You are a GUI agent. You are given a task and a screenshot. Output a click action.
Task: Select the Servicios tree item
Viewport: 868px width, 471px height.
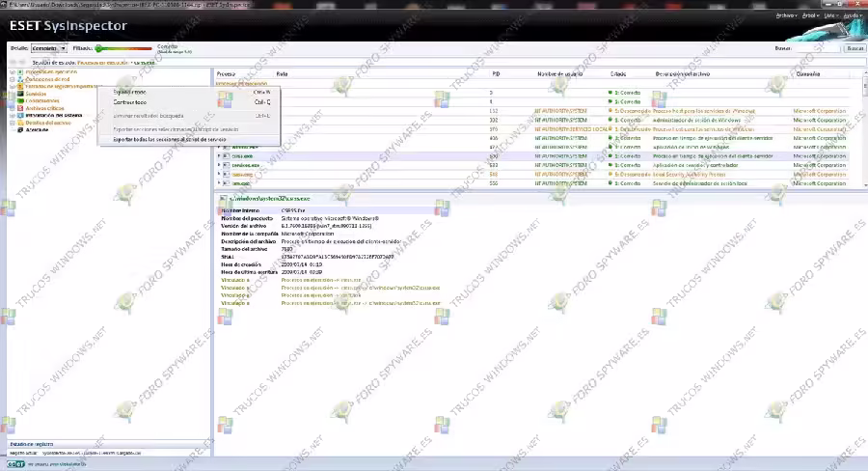[x=36, y=94]
